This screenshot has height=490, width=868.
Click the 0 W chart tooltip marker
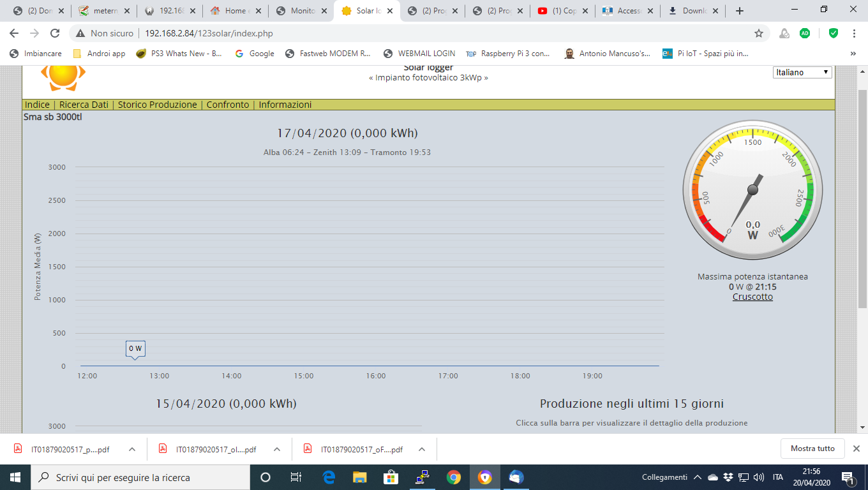click(135, 349)
